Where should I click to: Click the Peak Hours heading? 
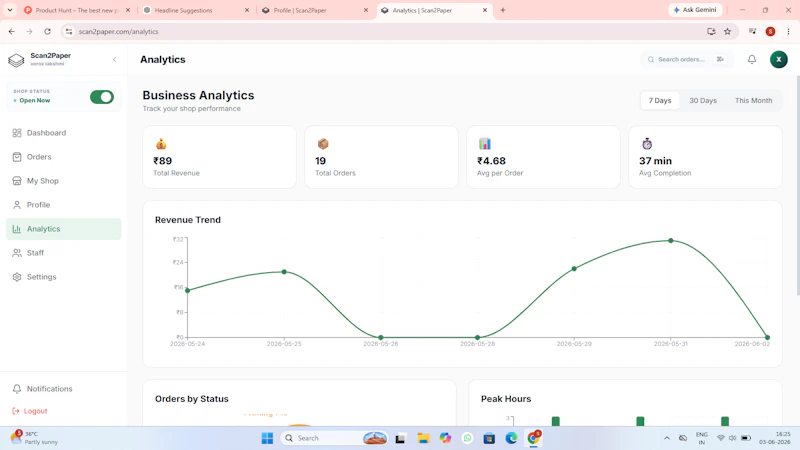[506, 399]
